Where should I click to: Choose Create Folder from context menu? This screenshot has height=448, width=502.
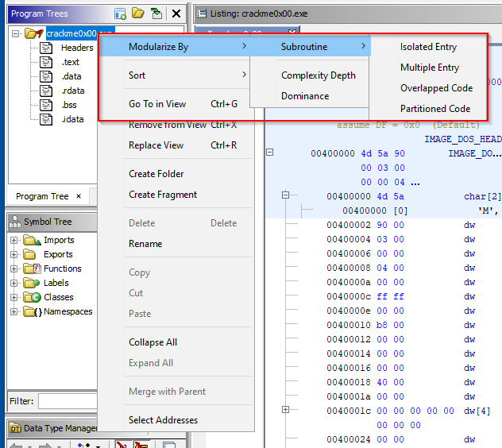tap(176, 174)
